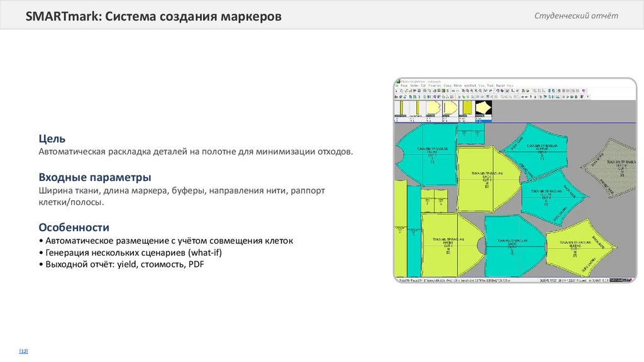Click the 'Цель' heading
The width and height of the screenshot is (644, 362).
[52, 139]
